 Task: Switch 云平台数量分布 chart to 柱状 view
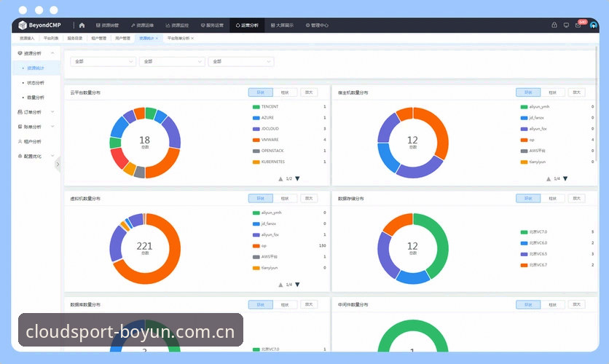pos(285,92)
